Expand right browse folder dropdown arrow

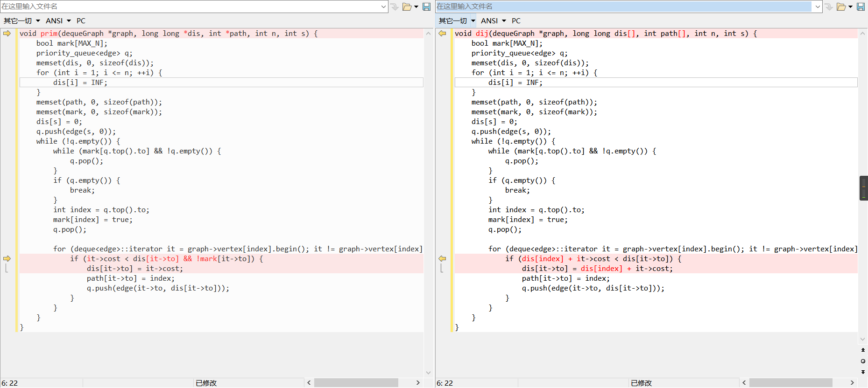tap(850, 7)
